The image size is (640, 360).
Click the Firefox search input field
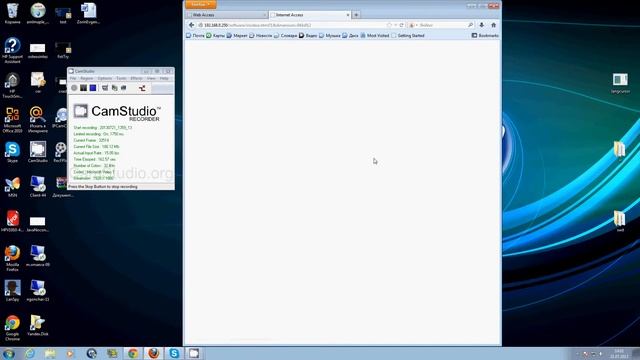point(443,25)
